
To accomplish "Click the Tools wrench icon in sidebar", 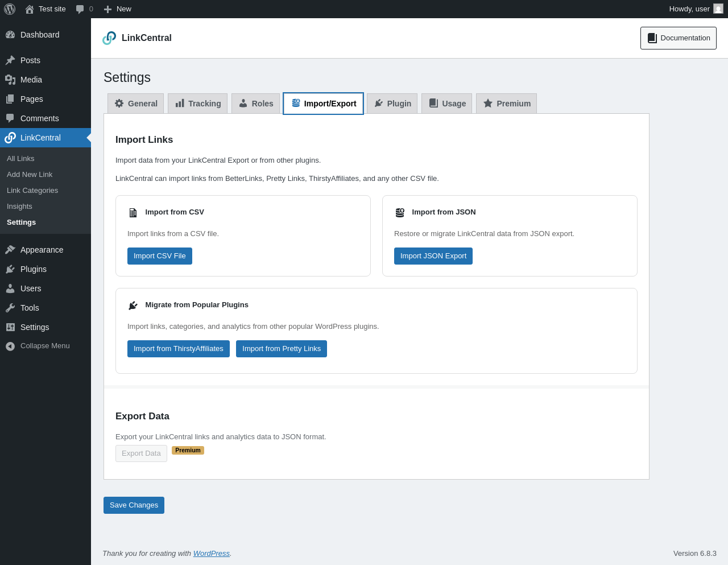I will [x=10, y=308].
